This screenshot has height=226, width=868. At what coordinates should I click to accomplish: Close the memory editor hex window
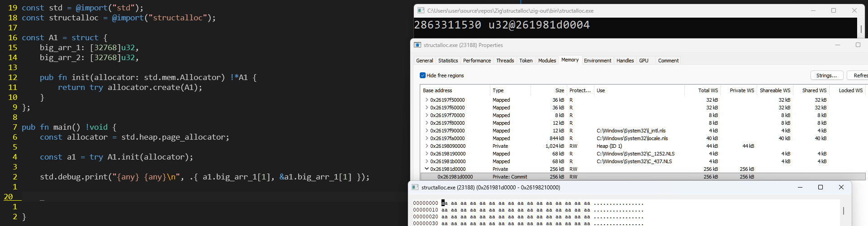tap(841, 187)
